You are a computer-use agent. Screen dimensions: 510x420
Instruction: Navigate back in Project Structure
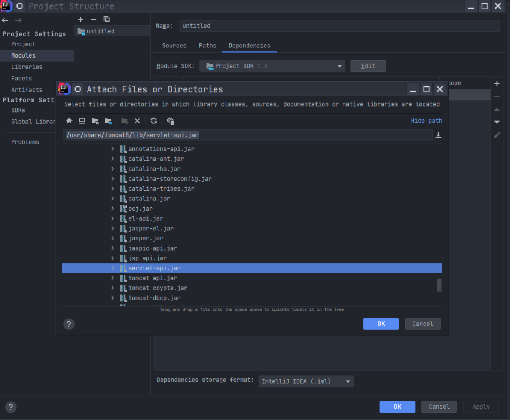[5, 20]
